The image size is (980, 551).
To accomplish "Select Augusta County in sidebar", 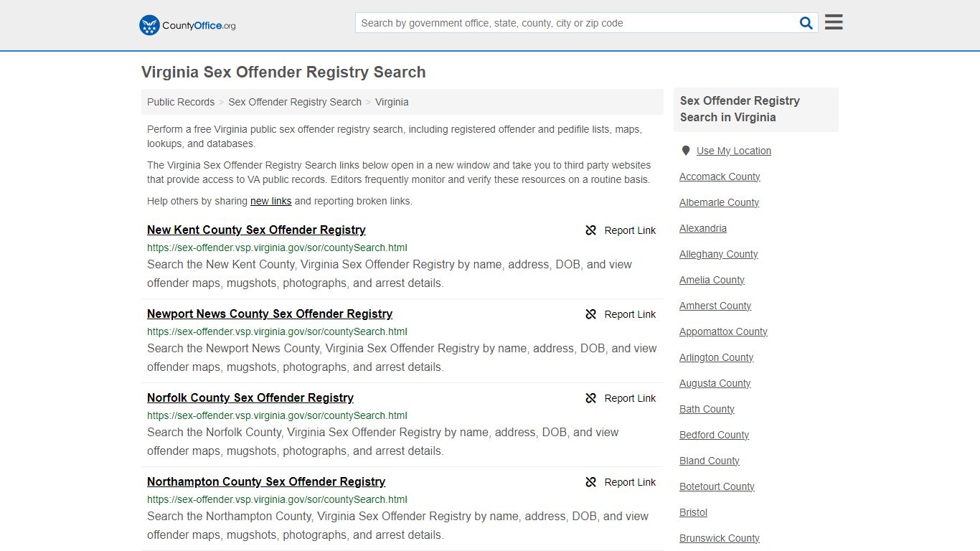I will point(715,383).
